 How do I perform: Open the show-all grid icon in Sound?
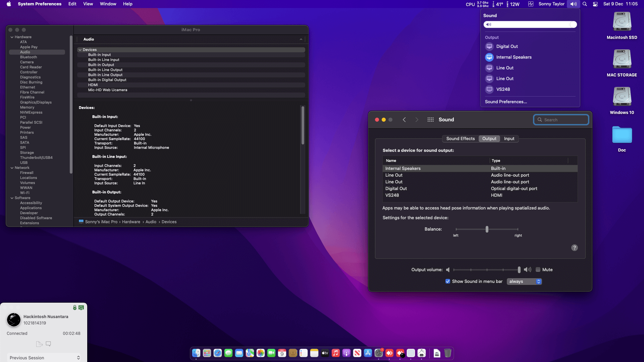(430, 120)
